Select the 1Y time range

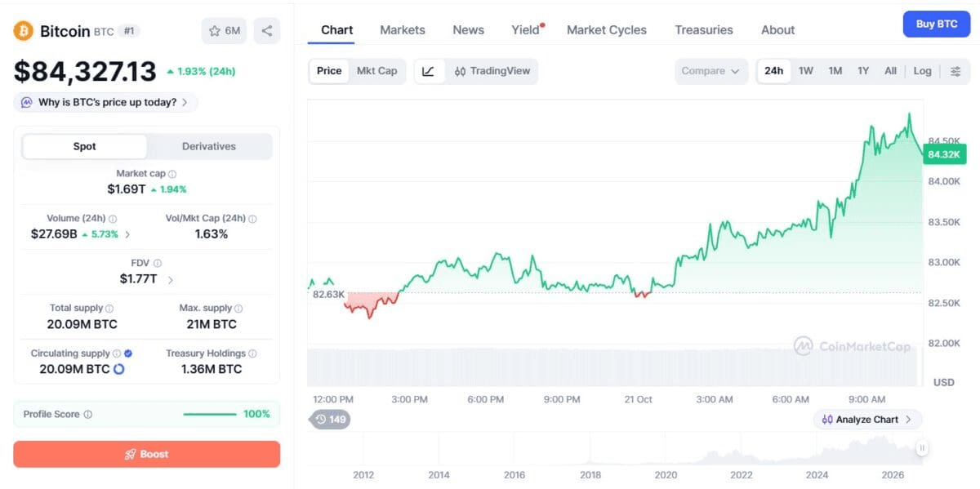click(x=863, y=71)
